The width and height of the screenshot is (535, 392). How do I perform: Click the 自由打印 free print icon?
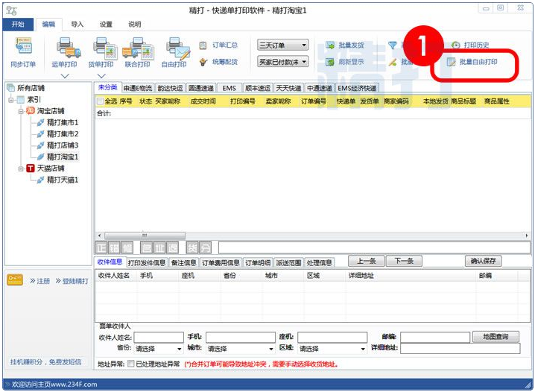coord(177,48)
